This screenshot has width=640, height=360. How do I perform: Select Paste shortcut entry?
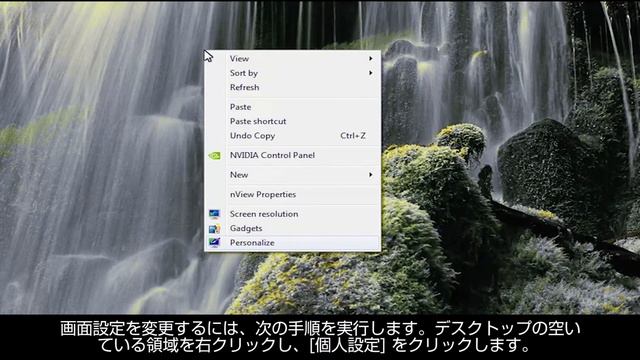pos(292,121)
